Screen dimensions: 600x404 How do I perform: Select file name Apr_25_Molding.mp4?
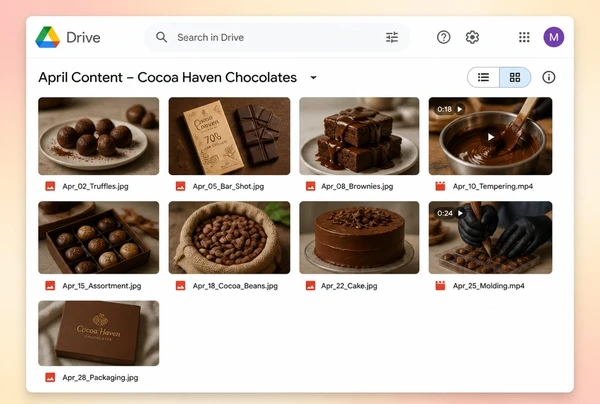489,286
